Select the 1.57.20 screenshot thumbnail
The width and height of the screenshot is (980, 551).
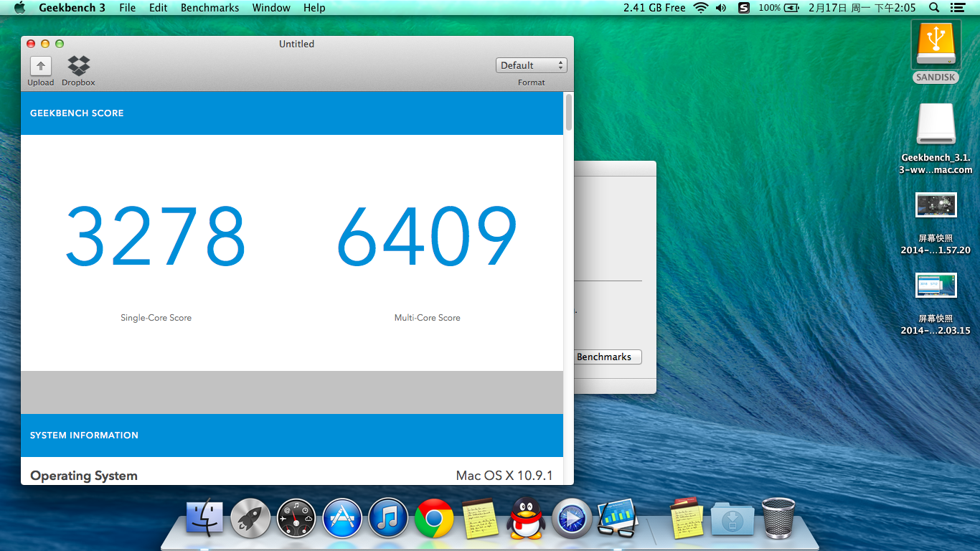(936, 205)
